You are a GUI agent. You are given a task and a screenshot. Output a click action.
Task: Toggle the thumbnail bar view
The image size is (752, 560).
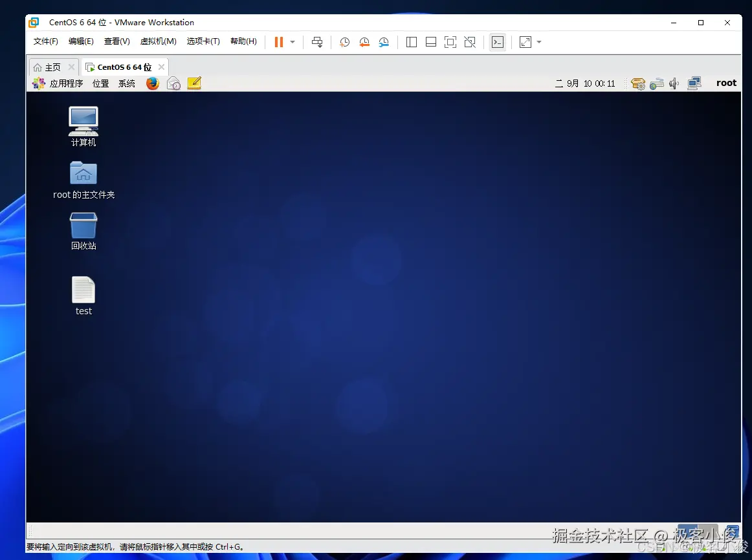[431, 42]
